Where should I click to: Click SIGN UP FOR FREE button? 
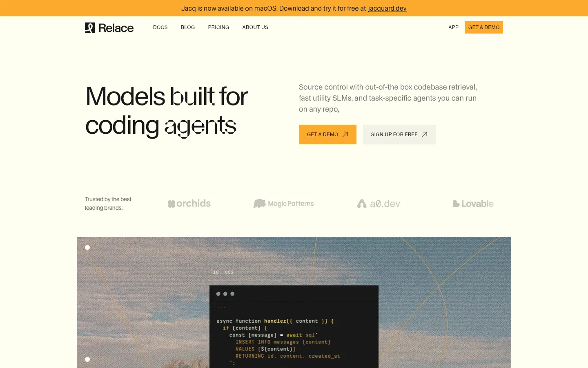(399, 135)
